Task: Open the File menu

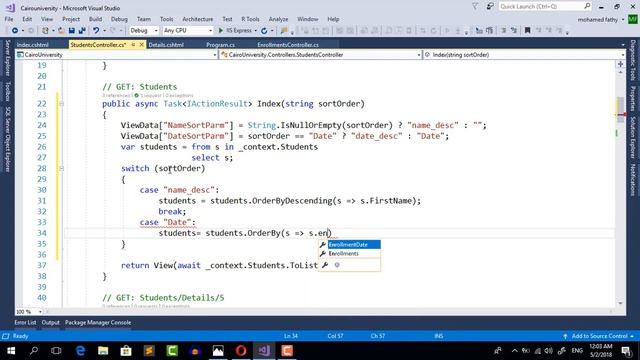Action: (9, 19)
